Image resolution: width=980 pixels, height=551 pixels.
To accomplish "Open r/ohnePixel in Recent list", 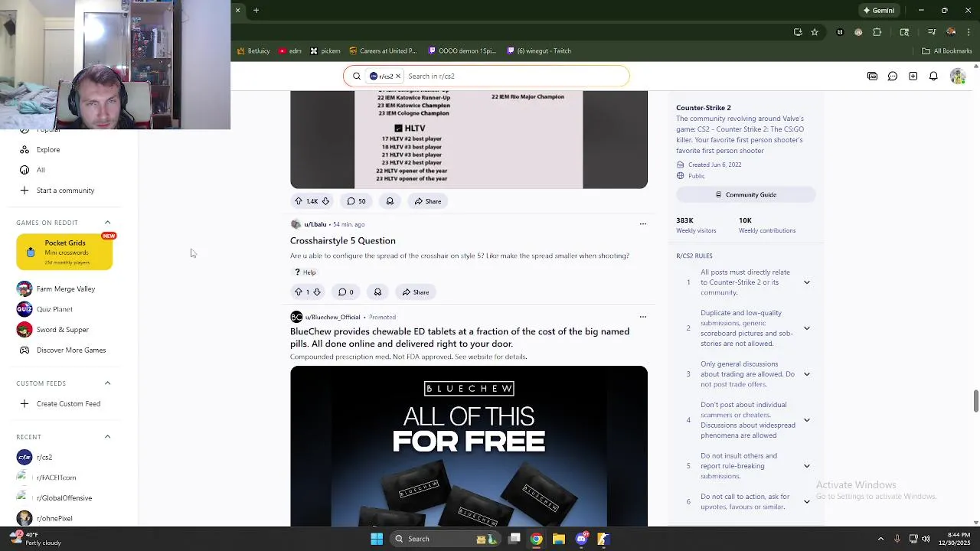I will (54, 519).
